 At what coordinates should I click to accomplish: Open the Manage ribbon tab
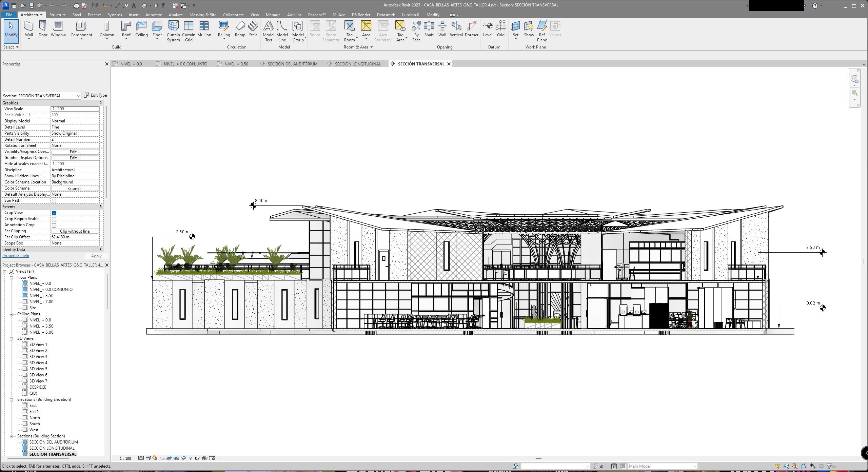(x=273, y=15)
